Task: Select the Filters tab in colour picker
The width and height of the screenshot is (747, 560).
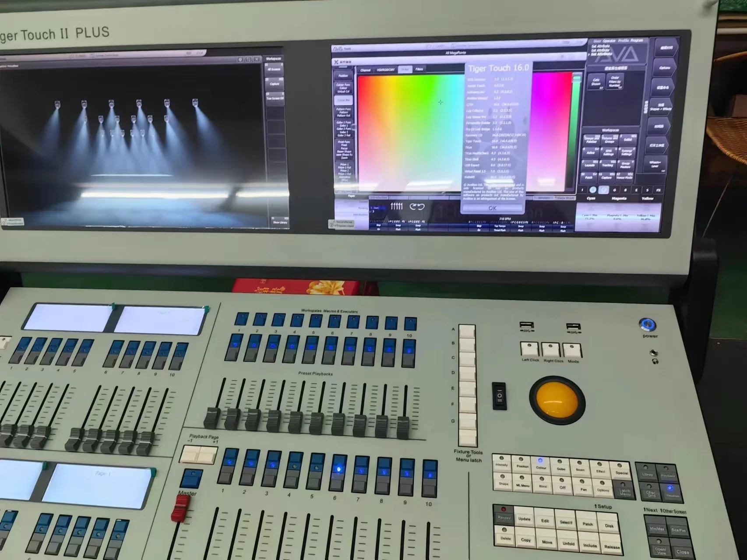Action: pos(419,69)
